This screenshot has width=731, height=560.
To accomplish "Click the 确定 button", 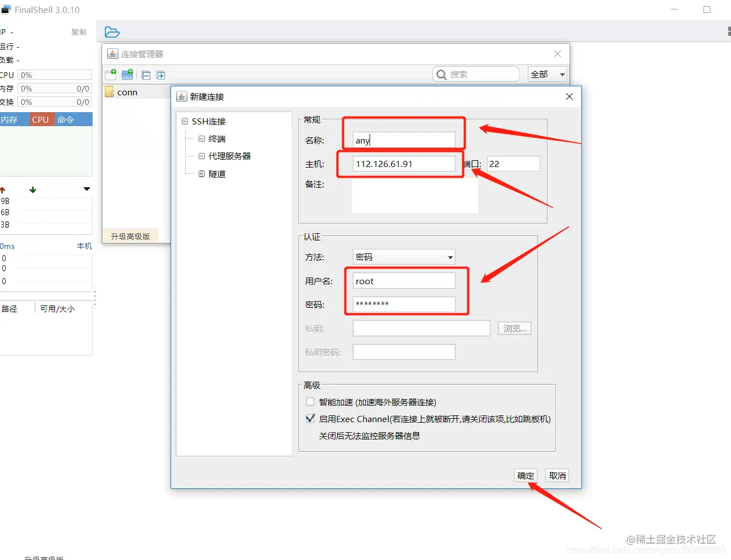I will [526, 475].
